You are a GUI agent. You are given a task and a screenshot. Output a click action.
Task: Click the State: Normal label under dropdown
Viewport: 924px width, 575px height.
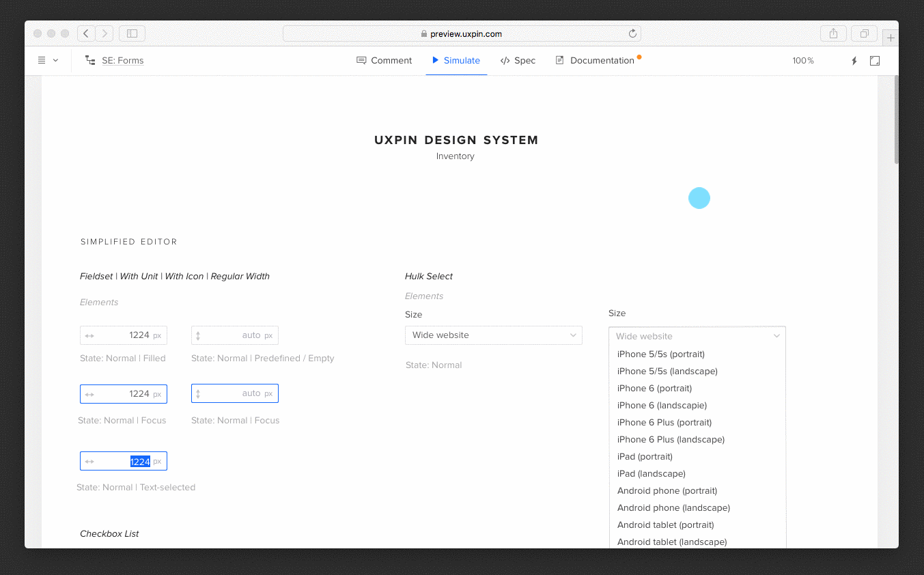pos(434,365)
